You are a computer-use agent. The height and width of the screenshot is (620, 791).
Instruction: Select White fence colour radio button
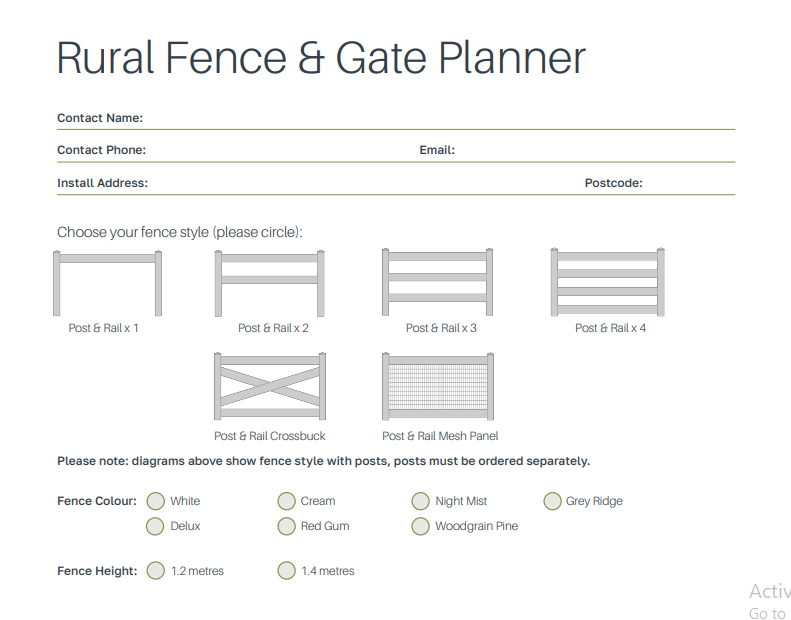pyautogui.click(x=155, y=501)
